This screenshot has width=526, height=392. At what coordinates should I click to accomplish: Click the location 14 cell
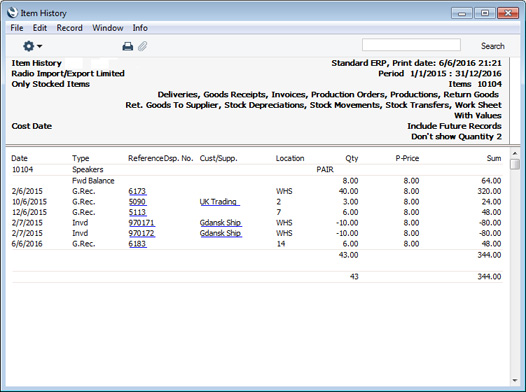pyautogui.click(x=281, y=244)
